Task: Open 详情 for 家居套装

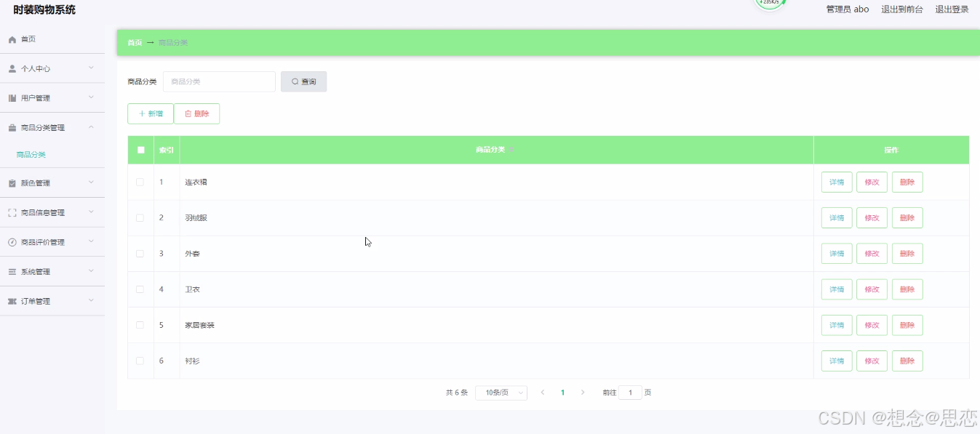Action: pos(837,325)
